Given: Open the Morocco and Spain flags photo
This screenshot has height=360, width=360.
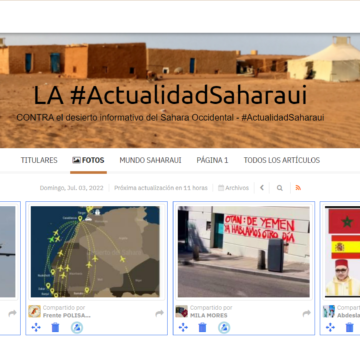Looking at the screenshot, I should point(343,252).
